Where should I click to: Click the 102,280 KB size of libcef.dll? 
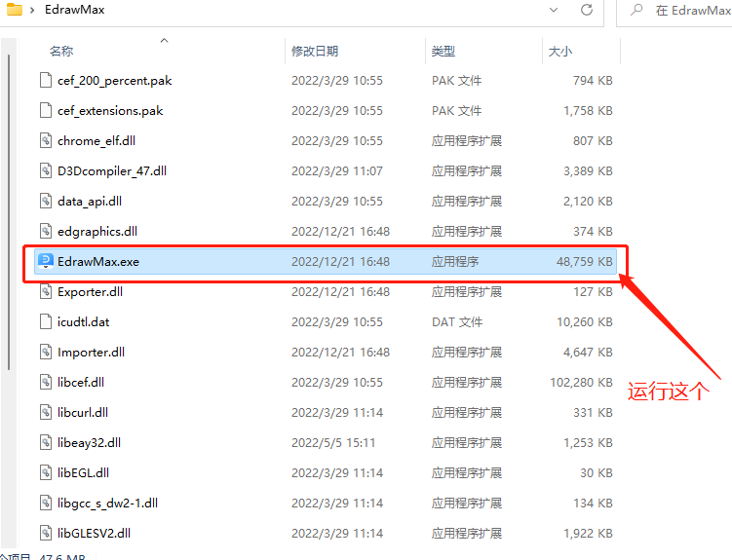581,383
